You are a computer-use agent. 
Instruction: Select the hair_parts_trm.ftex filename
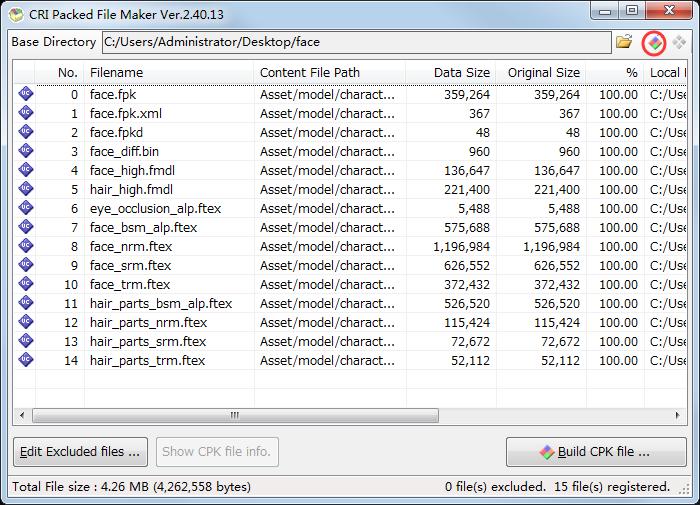(147, 360)
